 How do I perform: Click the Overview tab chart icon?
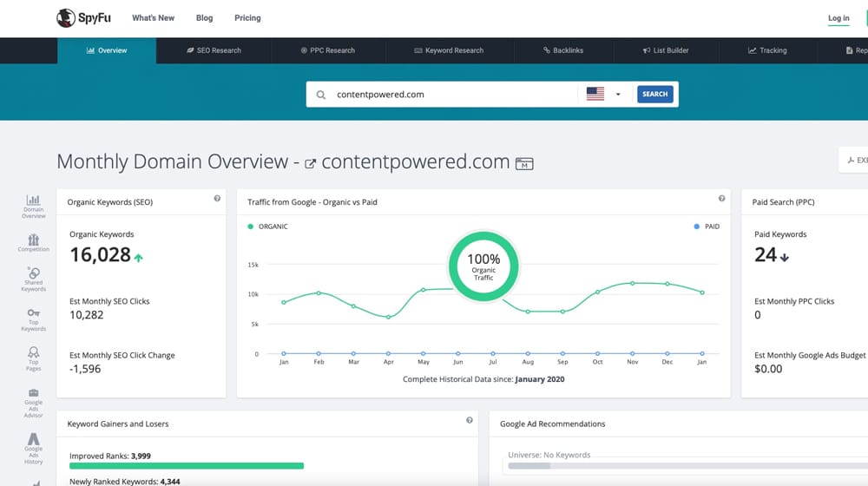pos(90,50)
